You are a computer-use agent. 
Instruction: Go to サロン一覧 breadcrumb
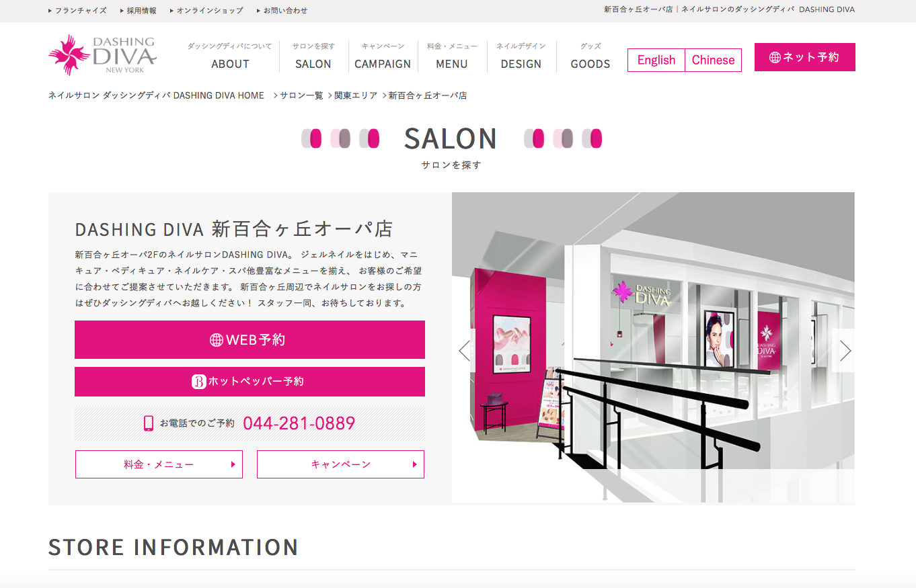[301, 95]
